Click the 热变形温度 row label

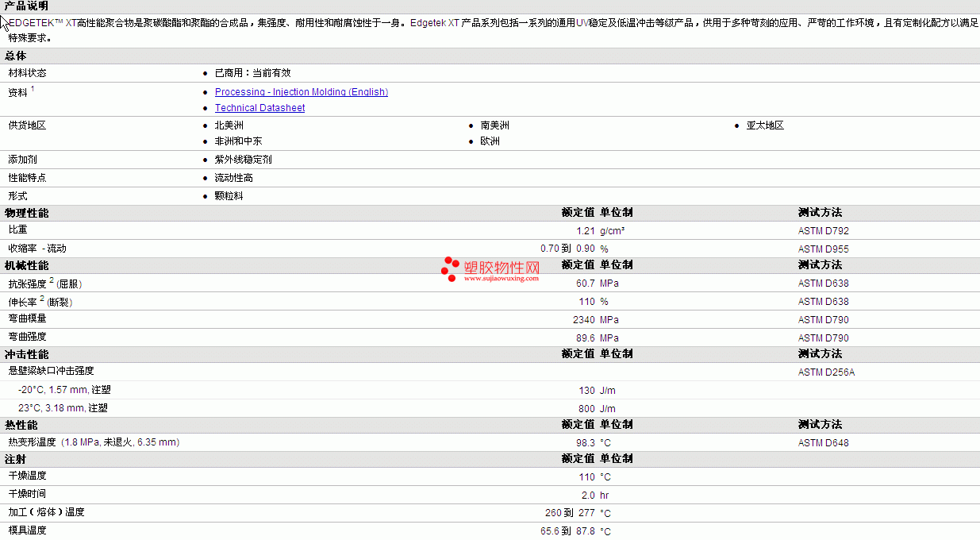(94, 442)
